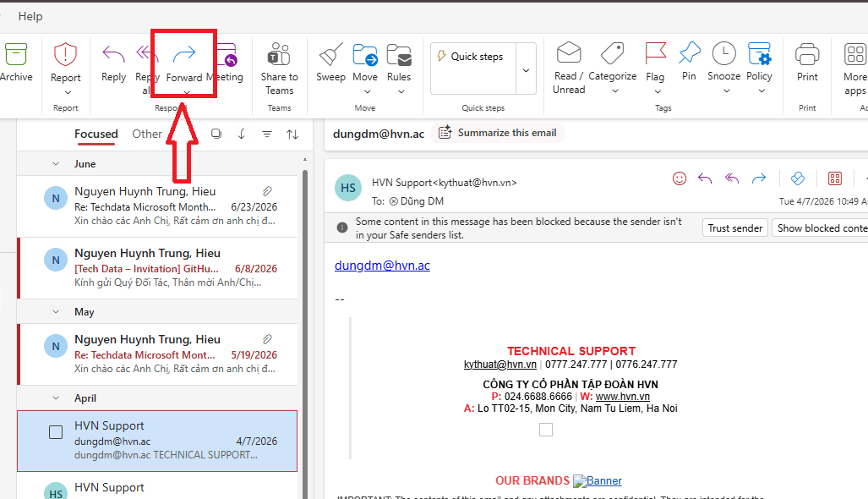Click the blue Viva Insights icon in reading pane

[798, 178]
